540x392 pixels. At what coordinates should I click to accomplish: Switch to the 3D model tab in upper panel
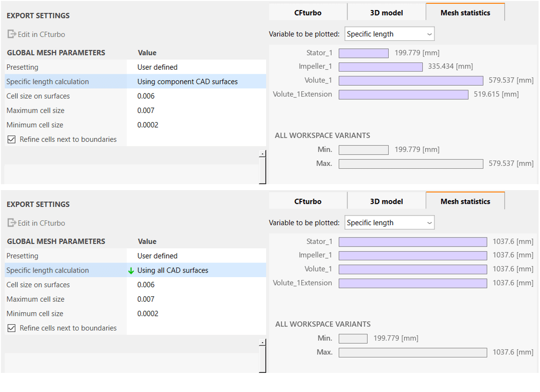point(386,13)
